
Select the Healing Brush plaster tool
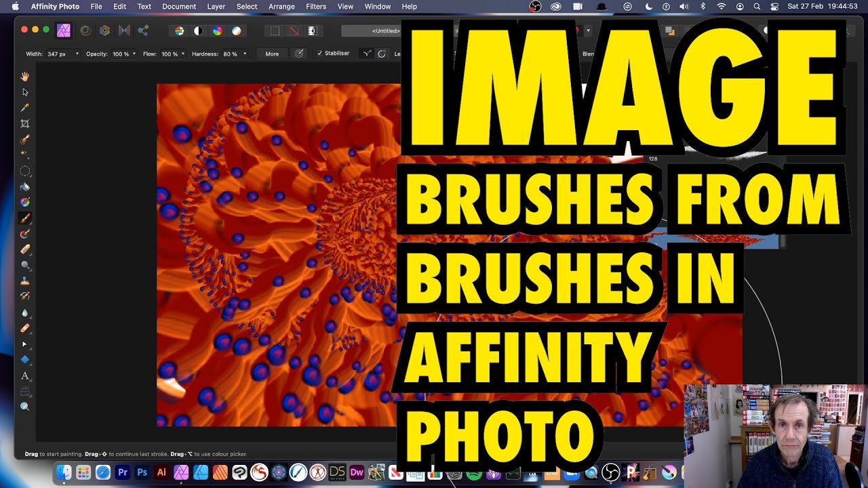[25, 328]
